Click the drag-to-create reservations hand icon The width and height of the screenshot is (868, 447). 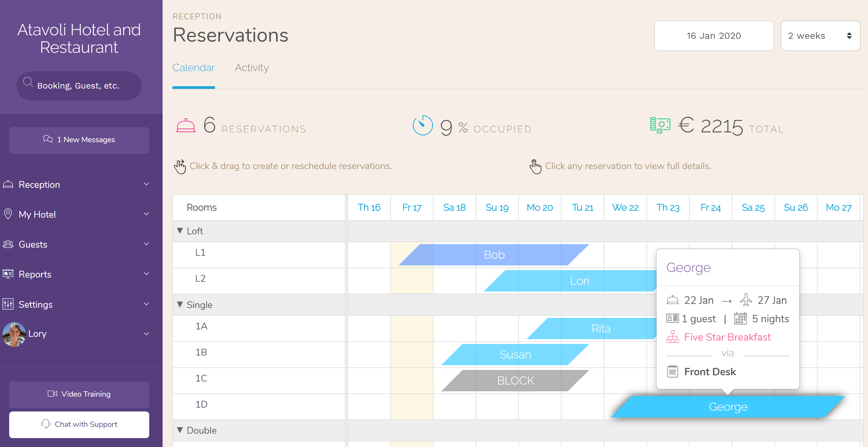pyautogui.click(x=179, y=166)
